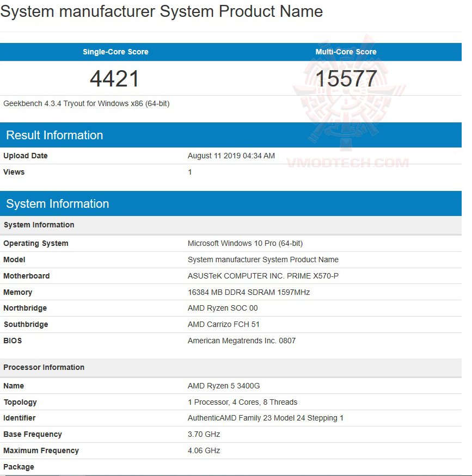Select the Model row's System Product Name value
The width and height of the screenshot is (472, 476).
(263, 260)
